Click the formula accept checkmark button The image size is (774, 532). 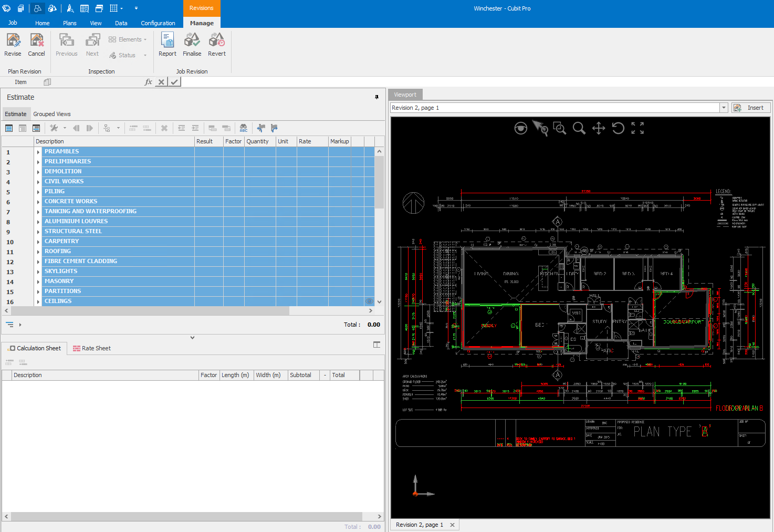[175, 82]
